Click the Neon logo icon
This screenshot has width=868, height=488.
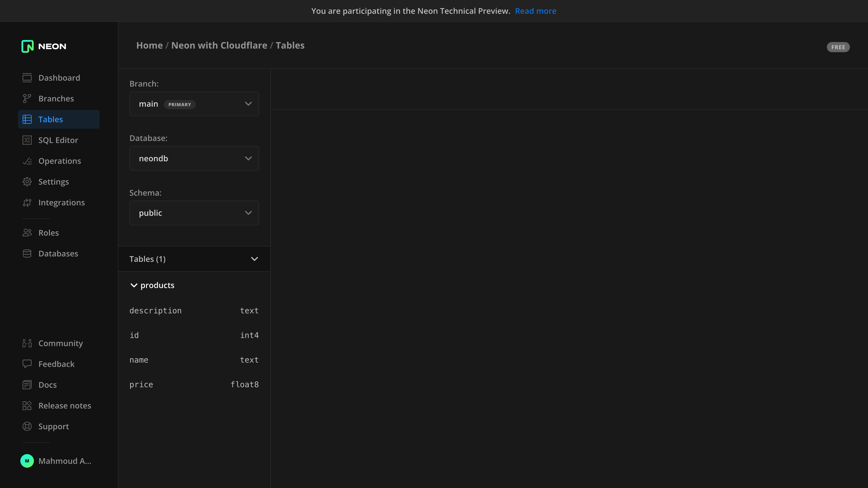coord(27,46)
